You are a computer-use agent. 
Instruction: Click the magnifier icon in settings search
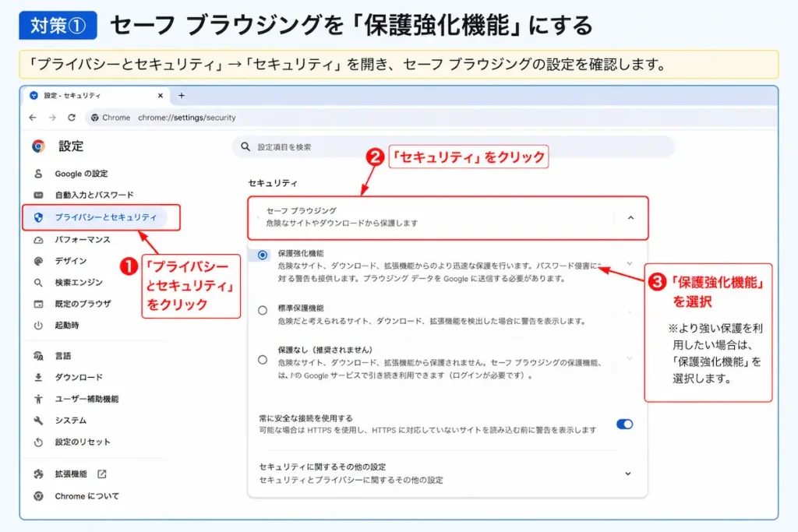[245, 147]
